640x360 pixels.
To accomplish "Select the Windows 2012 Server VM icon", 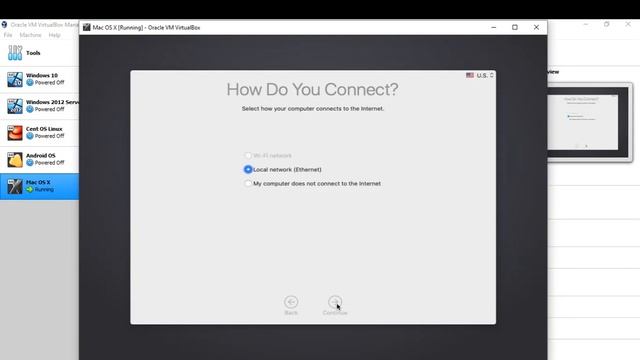I will pyautogui.click(x=15, y=106).
